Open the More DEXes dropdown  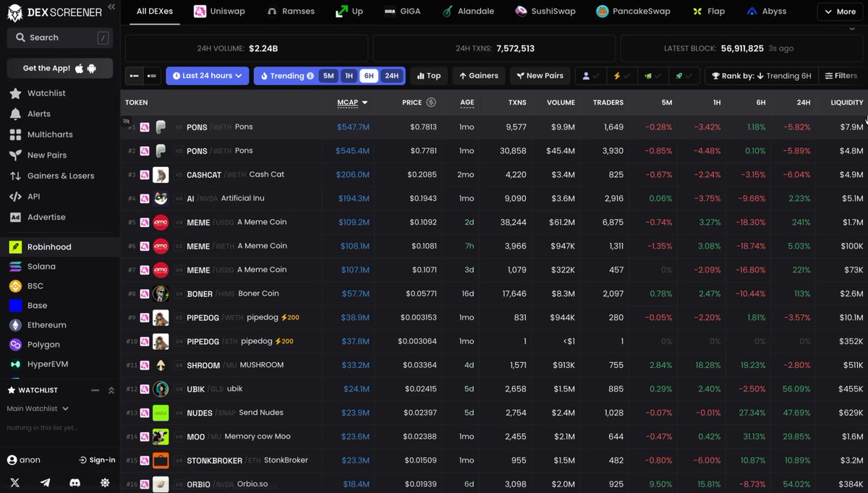(x=840, y=12)
